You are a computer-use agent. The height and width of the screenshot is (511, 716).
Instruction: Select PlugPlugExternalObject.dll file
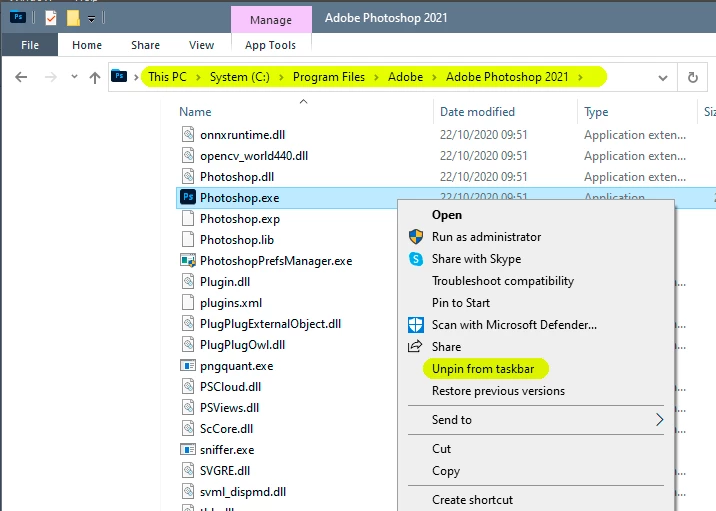pos(270,324)
